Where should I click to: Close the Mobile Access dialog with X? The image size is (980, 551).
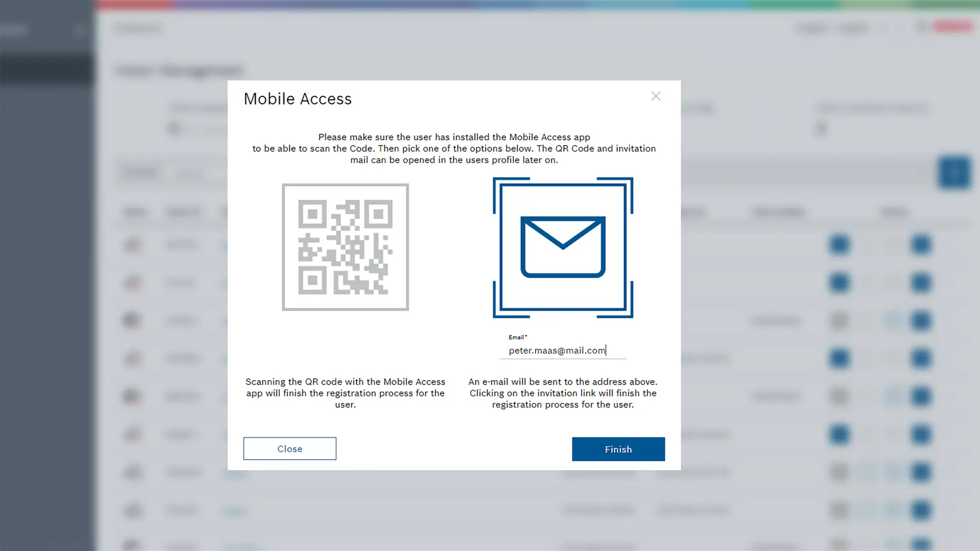(x=655, y=96)
